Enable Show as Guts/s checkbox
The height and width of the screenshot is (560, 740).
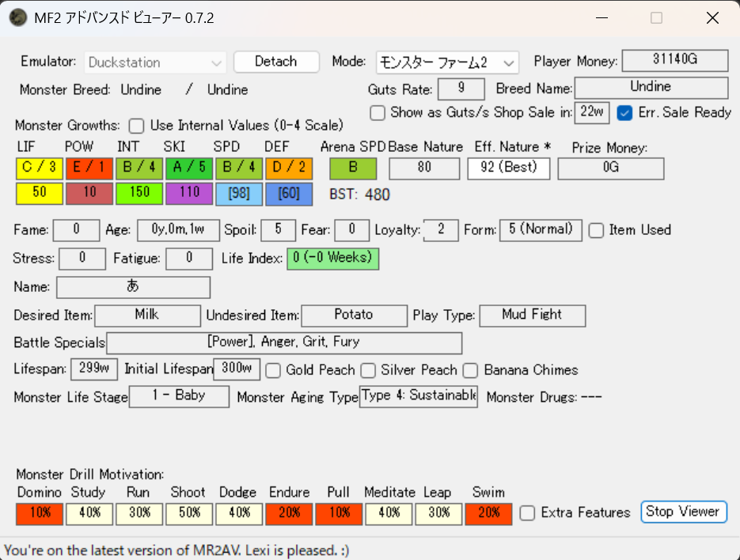click(x=378, y=112)
